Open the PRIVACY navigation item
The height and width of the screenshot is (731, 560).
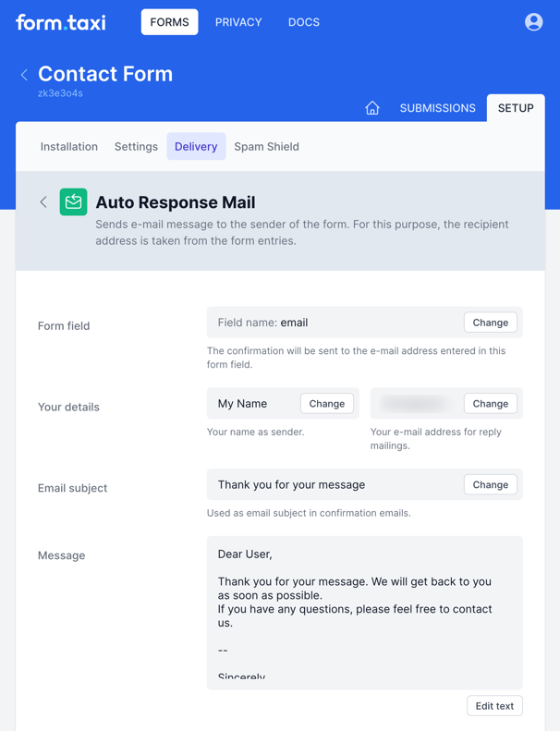pos(238,22)
